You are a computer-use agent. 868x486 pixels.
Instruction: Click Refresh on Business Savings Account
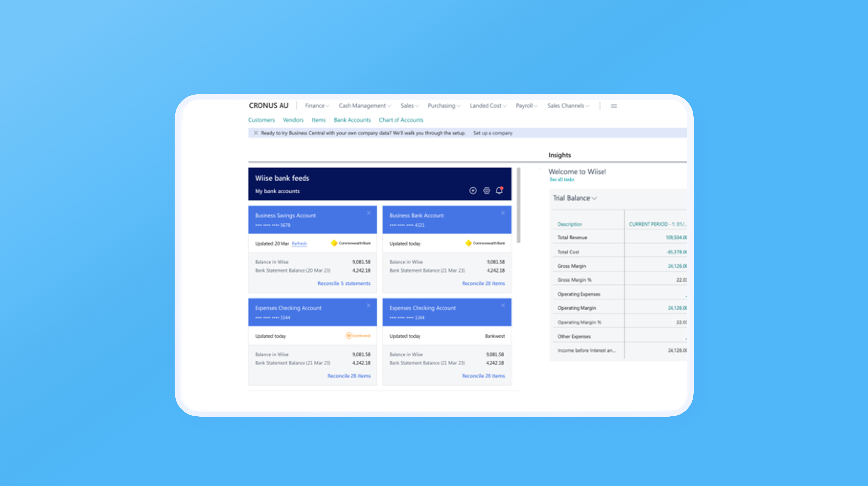(299, 244)
